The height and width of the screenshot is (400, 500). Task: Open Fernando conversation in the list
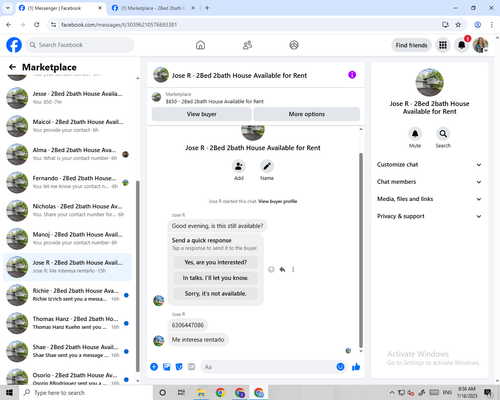click(x=67, y=182)
